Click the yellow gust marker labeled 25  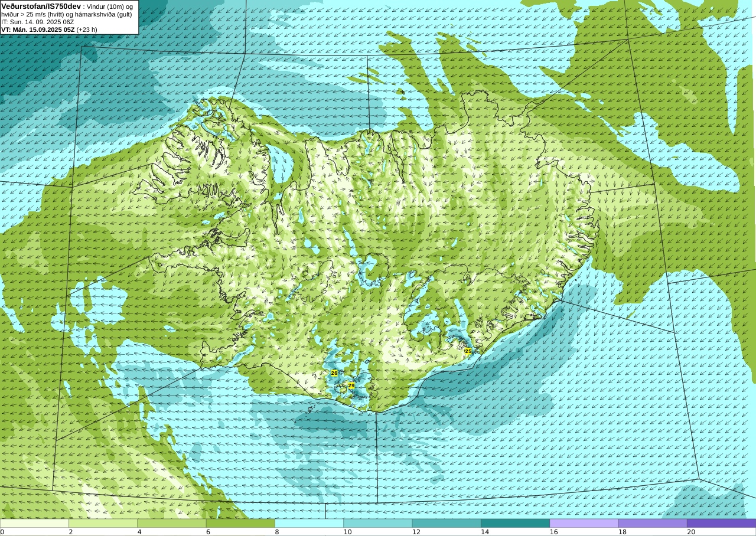coord(468,351)
